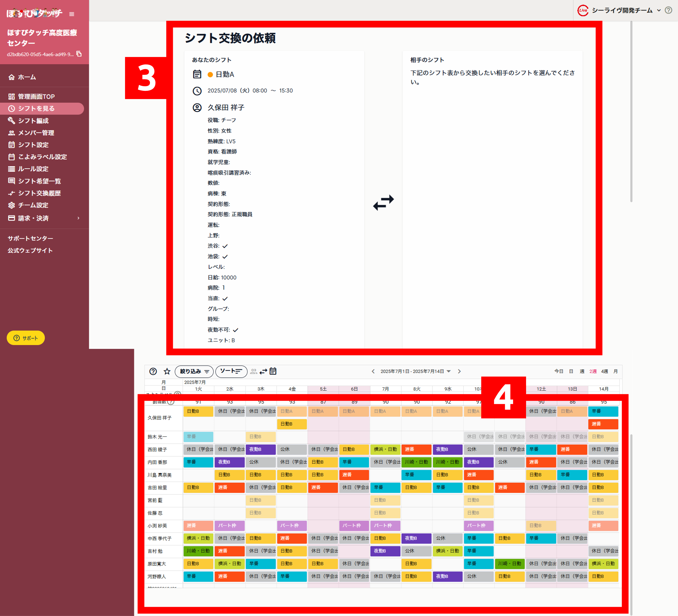Switch to the 4週 view tab
The height and width of the screenshot is (616, 678).
click(604, 371)
